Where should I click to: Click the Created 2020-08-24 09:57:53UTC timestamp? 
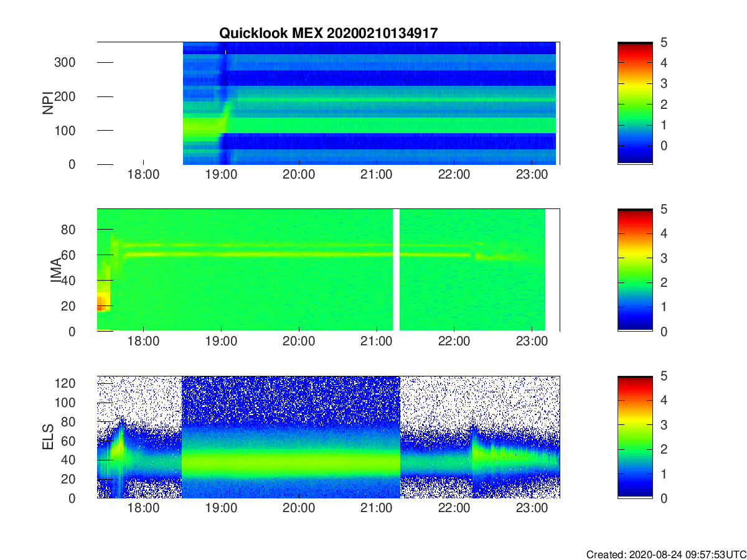click(665, 554)
